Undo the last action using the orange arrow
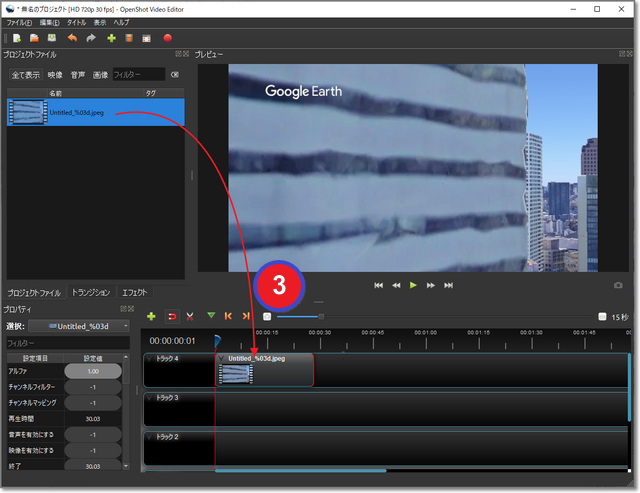 click(72, 38)
